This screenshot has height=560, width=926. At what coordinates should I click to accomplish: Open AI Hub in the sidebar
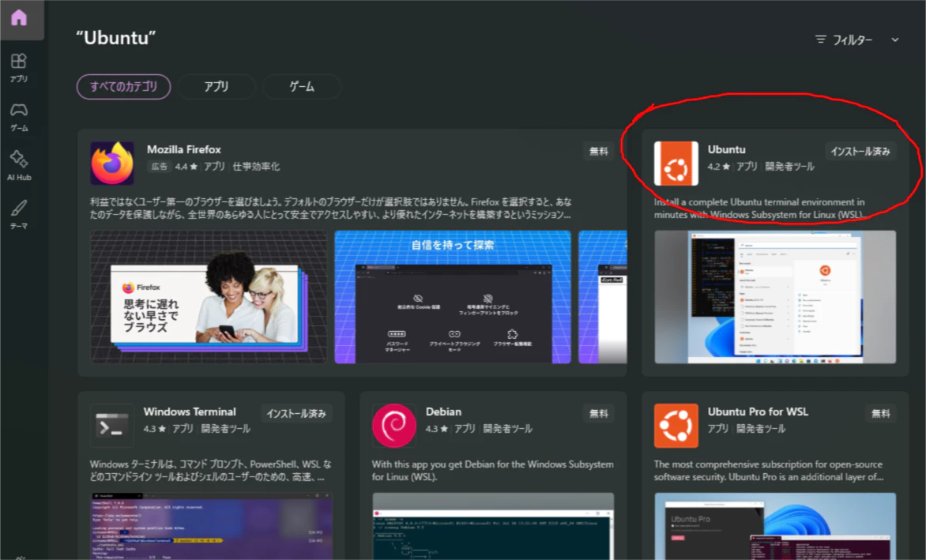(19, 166)
